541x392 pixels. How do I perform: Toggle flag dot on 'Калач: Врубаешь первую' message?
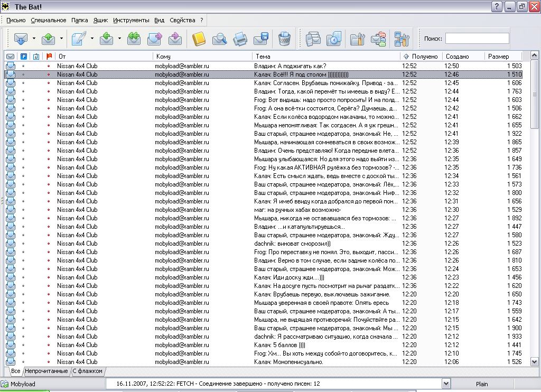(x=49, y=294)
